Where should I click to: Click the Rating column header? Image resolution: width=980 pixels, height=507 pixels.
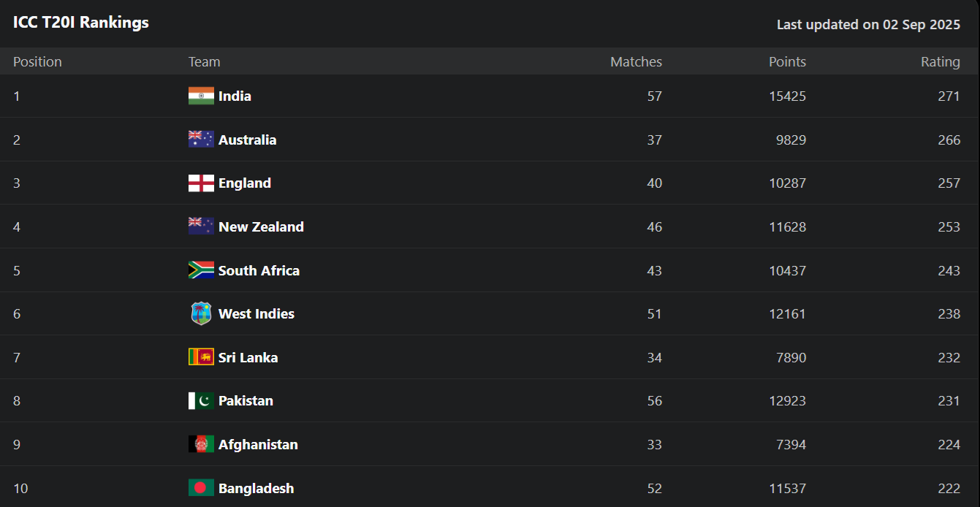pos(941,62)
